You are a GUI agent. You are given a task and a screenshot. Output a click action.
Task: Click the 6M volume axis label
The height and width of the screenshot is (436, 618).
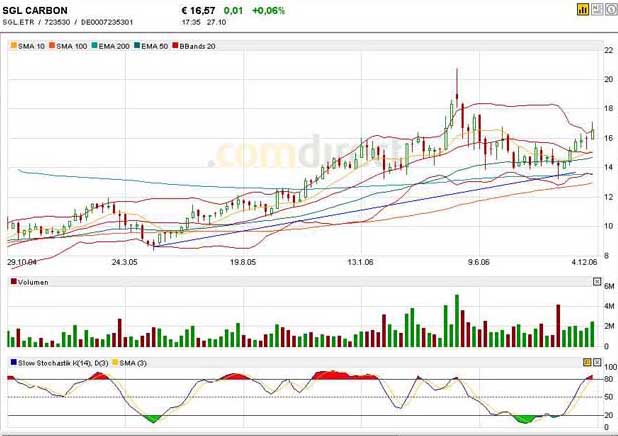coord(609,286)
